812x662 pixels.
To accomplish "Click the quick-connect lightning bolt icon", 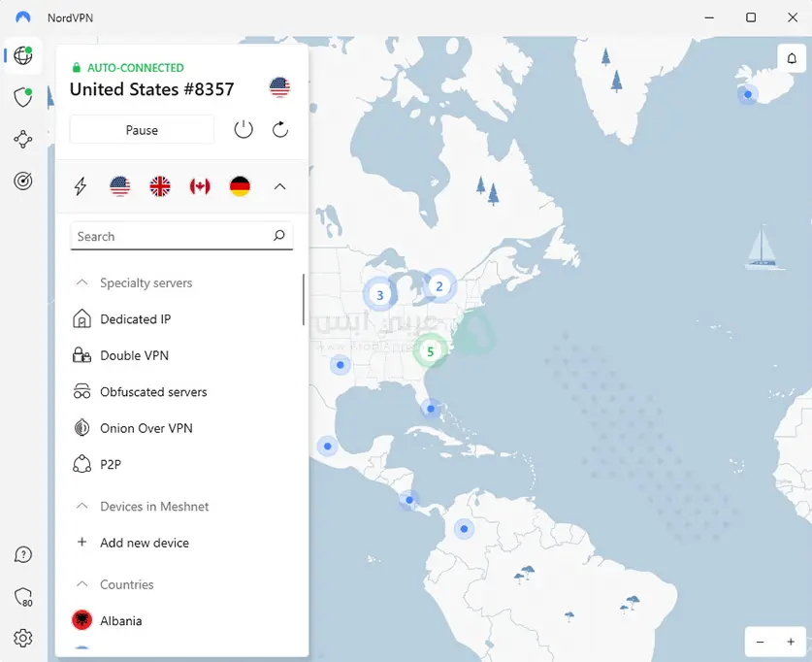I will [80, 186].
